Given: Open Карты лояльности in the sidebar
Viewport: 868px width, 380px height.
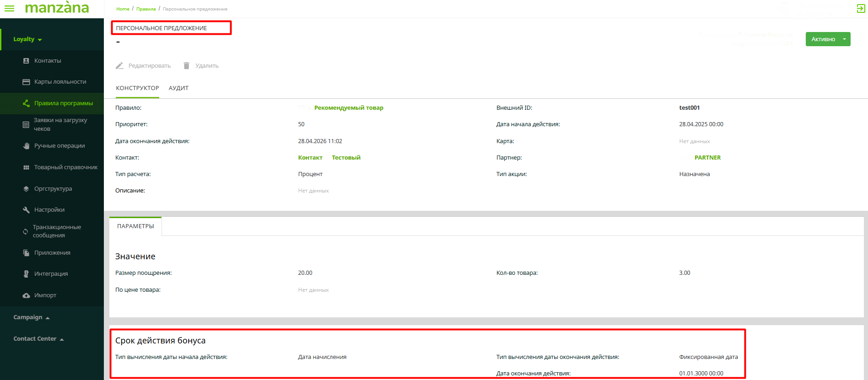Looking at the screenshot, I should [60, 82].
